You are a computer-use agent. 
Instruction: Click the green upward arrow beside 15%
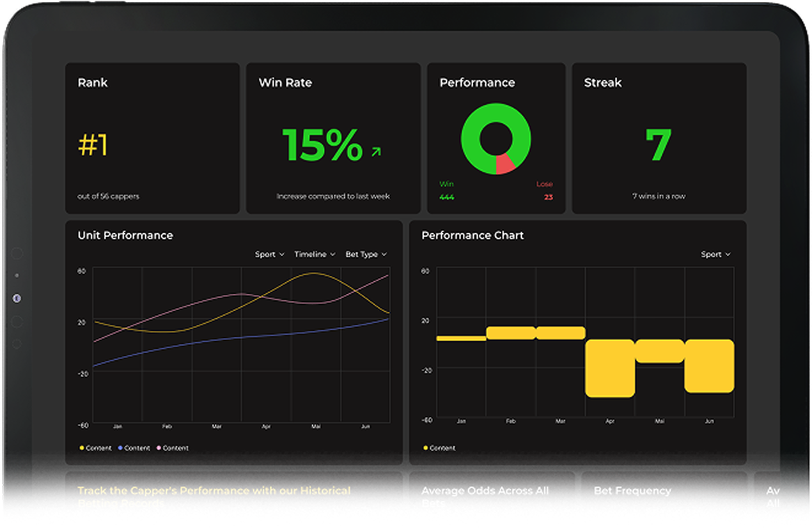click(x=376, y=151)
